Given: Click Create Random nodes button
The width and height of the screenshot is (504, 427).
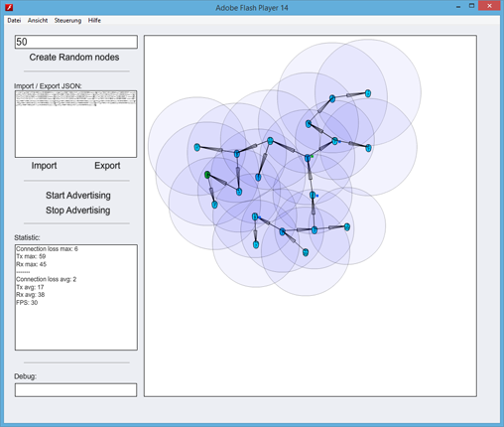Looking at the screenshot, I should pos(74,58).
